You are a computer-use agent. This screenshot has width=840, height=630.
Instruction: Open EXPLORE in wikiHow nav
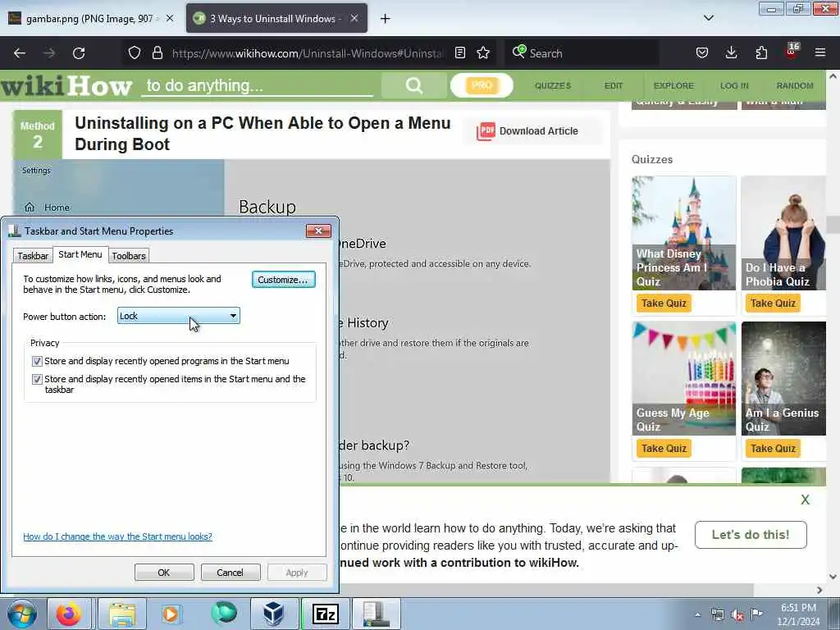pyautogui.click(x=673, y=85)
